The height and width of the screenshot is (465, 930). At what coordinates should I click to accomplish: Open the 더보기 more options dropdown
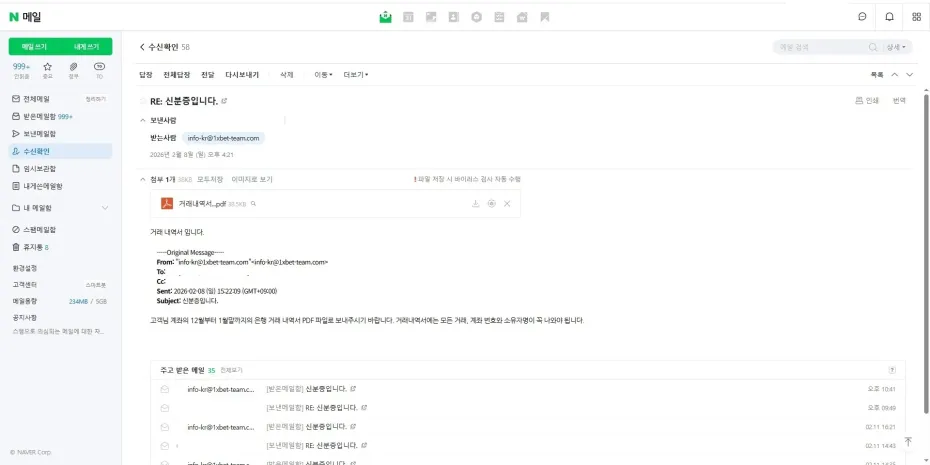click(356, 75)
